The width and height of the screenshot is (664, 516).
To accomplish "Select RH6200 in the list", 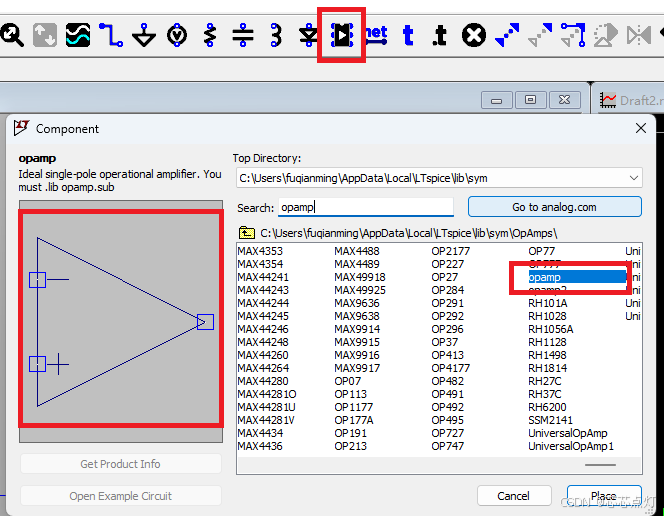I will click(547, 407).
